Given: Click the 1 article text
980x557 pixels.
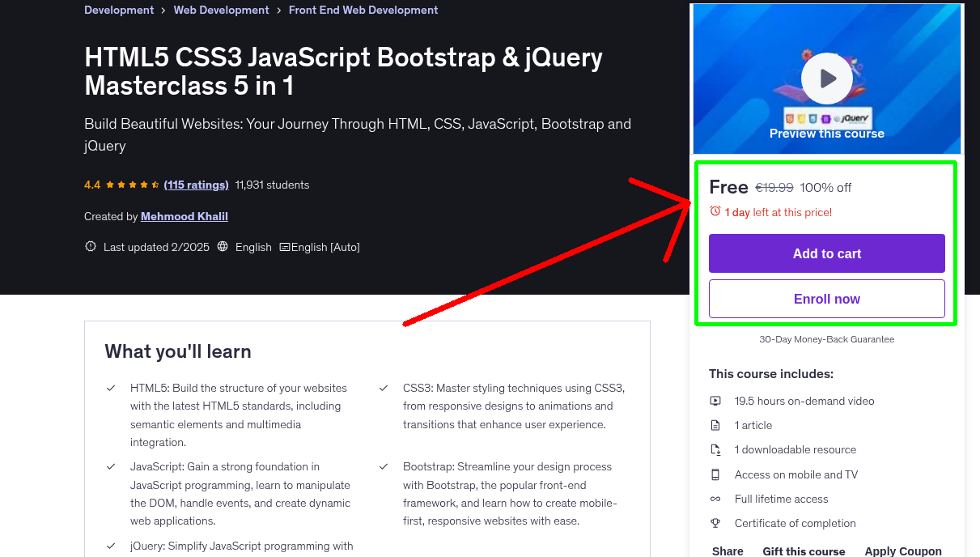Looking at the screenshot, I should [x=753, y=425].
